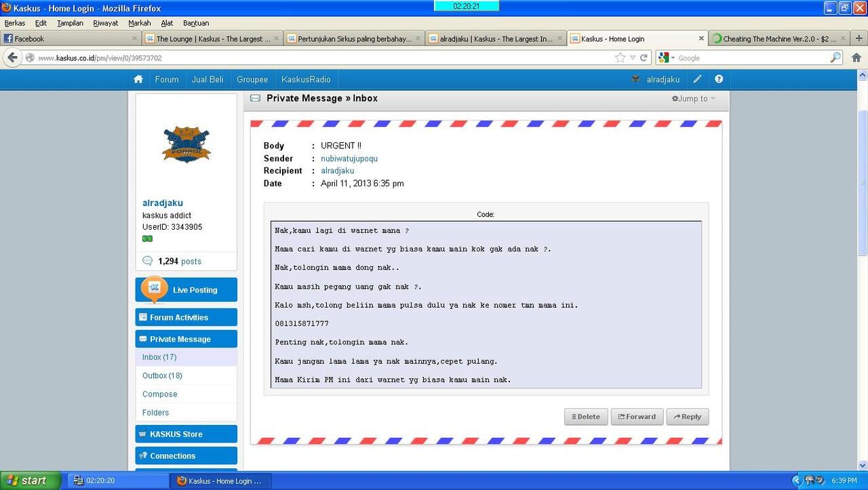This screenshot has height=490, width=868.
Task: Open the URL history dropdown arrow
Action: click(632, 58)
